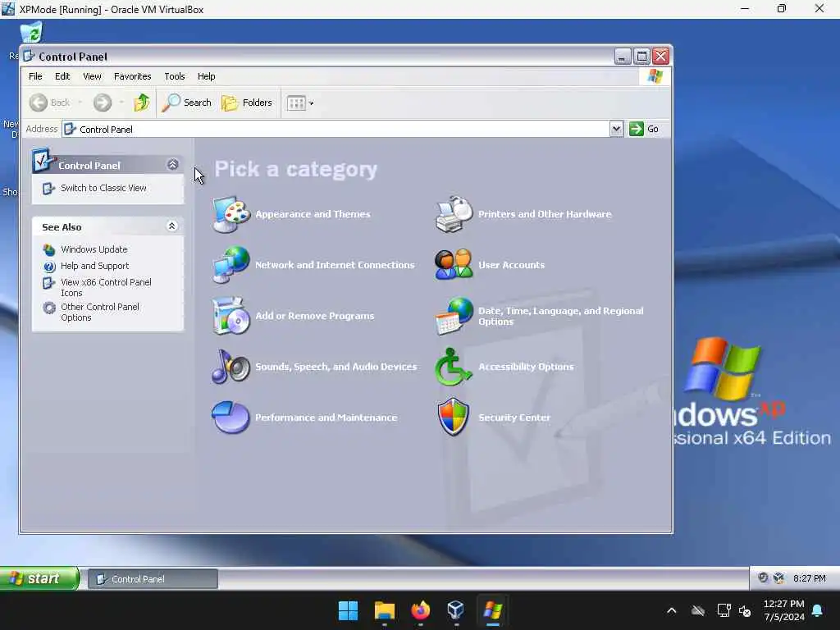Click the Security Center shield icon
The image size is (840, 630).
tap(453, 418)
